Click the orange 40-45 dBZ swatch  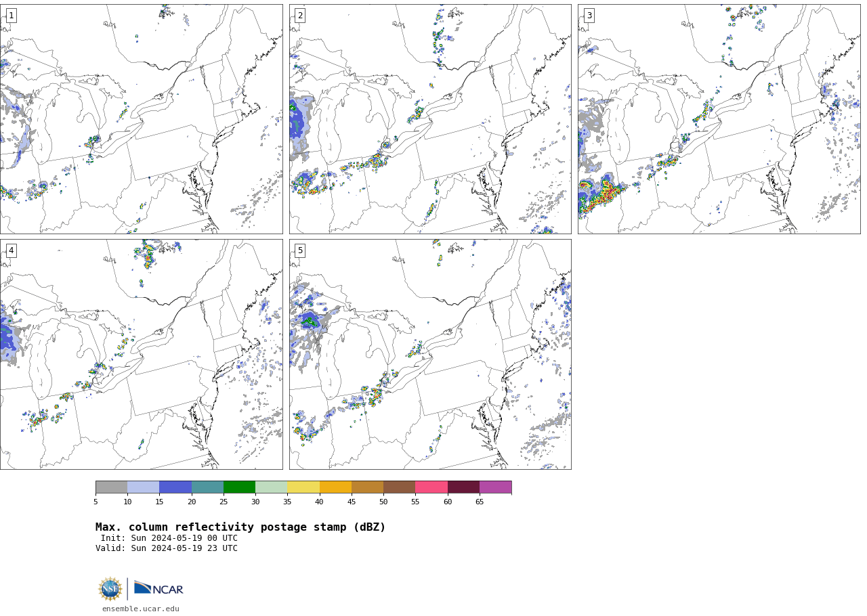[335, 487]
